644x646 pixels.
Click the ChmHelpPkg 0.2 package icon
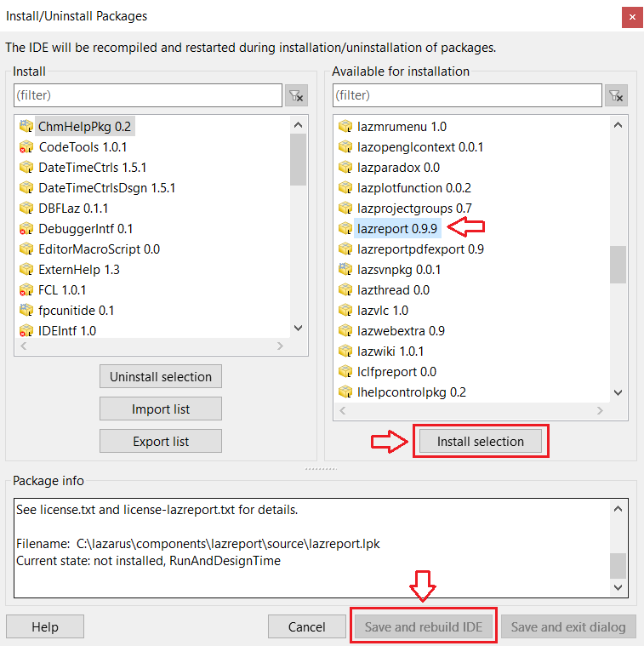26,126
